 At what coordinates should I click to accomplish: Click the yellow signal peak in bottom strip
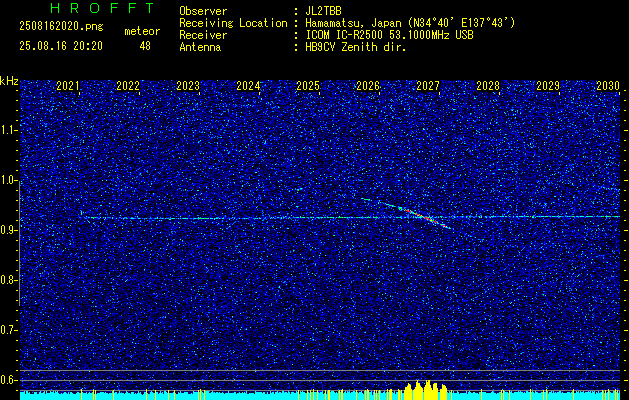coord(425,390)
